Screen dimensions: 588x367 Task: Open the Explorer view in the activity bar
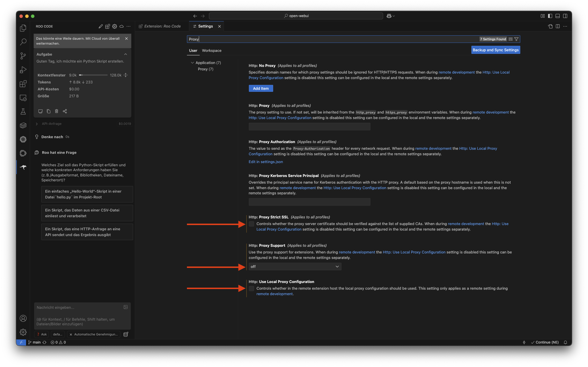coord(23,28)
